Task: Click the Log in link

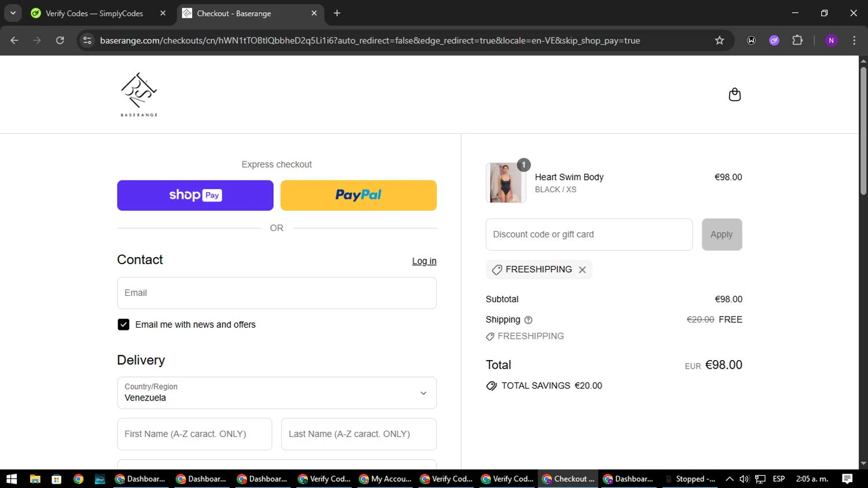Action: click(x=424, y=261)
